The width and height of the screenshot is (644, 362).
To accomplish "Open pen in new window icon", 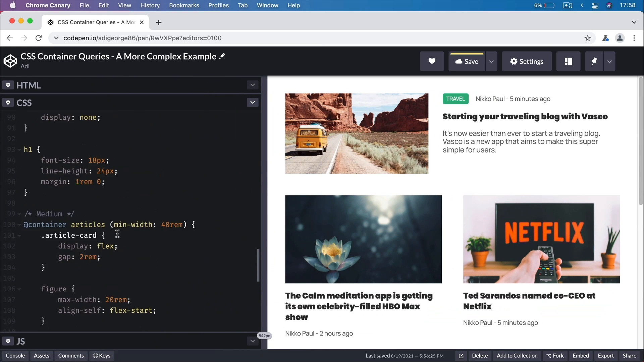I will point(461,356).
